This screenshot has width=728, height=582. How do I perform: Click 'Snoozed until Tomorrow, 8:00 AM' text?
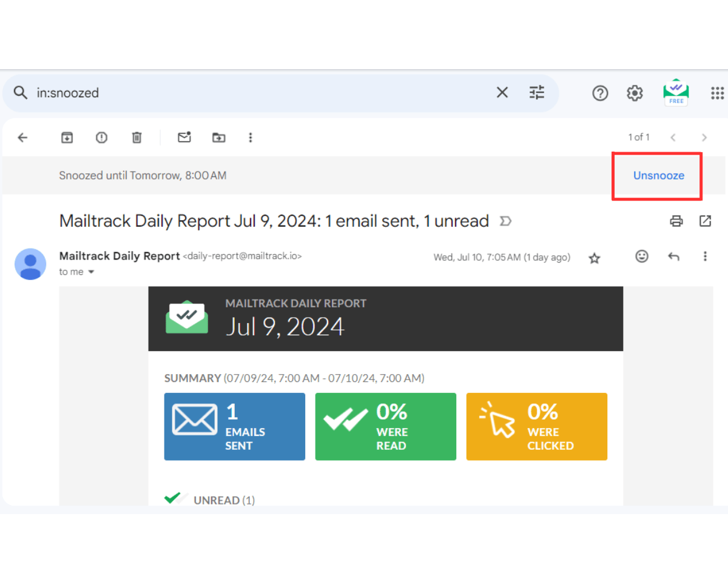(x=143, y=176)
